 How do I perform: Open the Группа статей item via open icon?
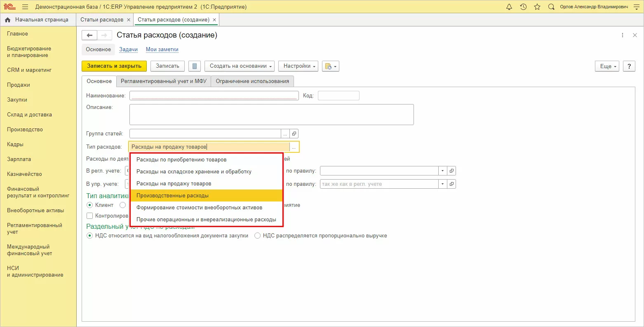(x=294, y=134)
